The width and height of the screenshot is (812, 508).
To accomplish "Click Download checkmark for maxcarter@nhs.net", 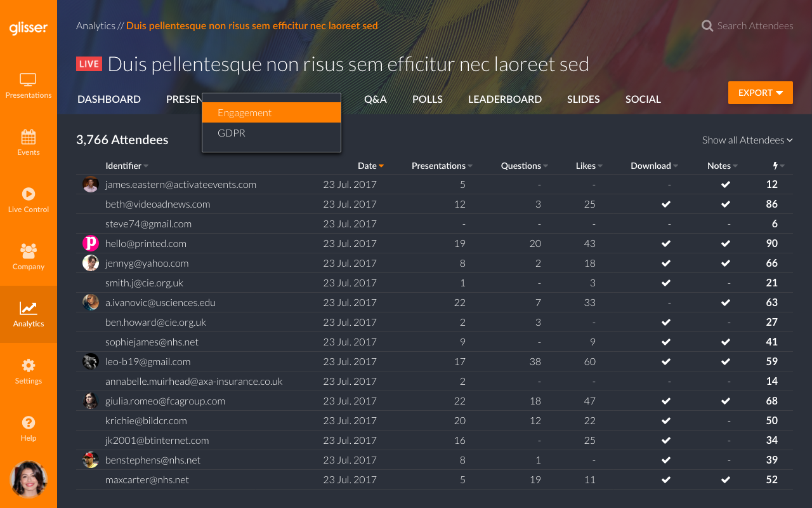I will (665, 480).
